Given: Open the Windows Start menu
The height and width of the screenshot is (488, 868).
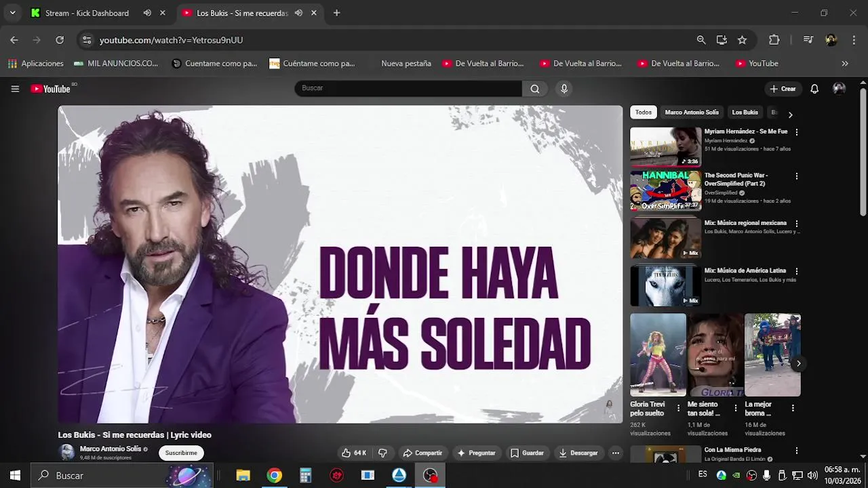Looking at the screenshot, I should 15,475.
